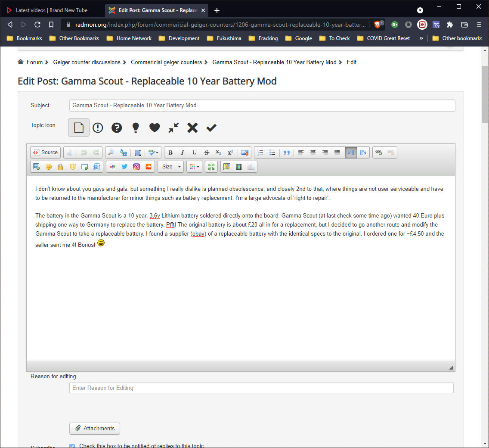Open the Home Network bookmarks folder
Viewport: 489px width, 448px height.
(129, 38)
